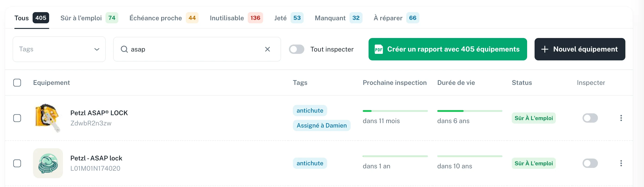Clear the asap search text

click(267, 49)
